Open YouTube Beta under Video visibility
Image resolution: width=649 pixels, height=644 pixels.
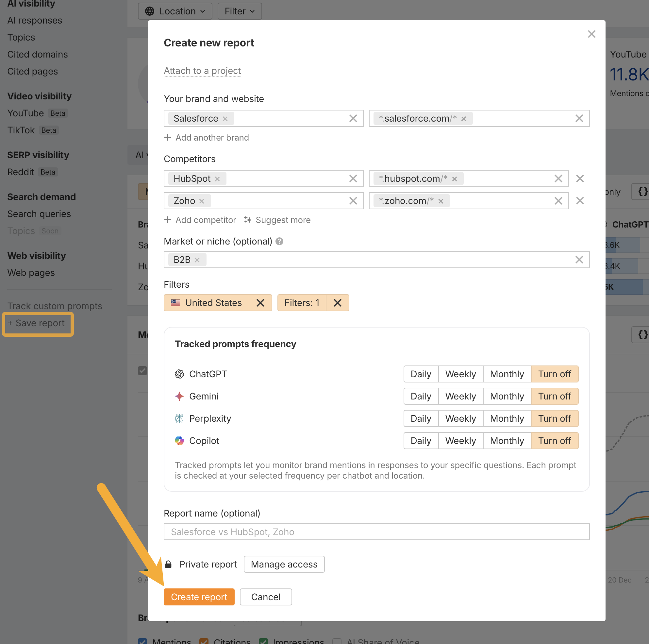pos(37,113)
